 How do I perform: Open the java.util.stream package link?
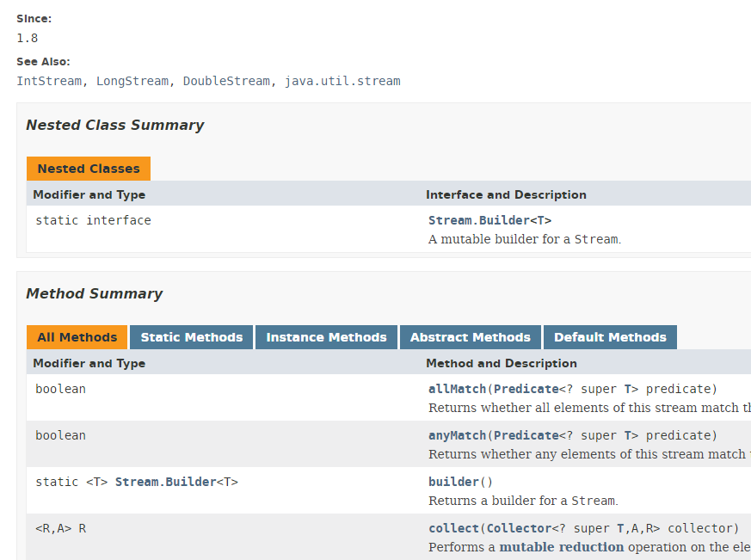[x=342, y=81]
